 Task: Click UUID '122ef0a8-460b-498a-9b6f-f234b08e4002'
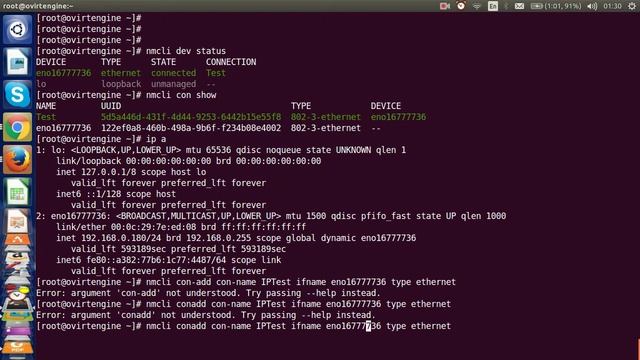pyautogui.click(x=191, y=128)
